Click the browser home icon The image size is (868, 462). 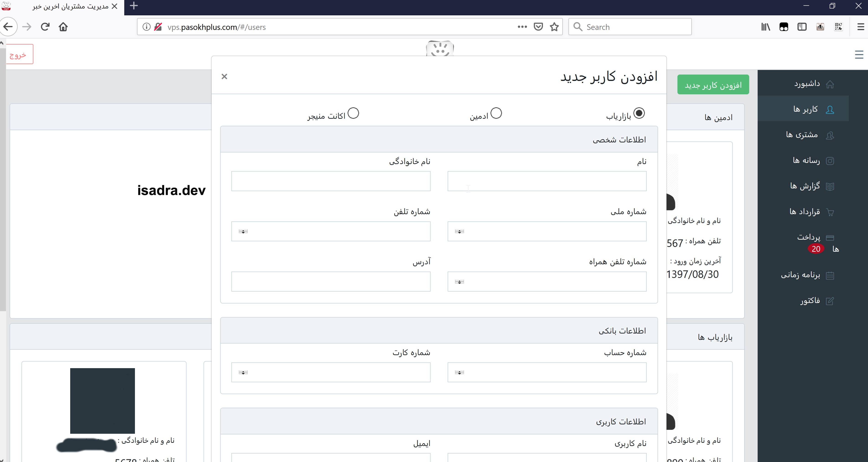(x=63, y=27)
